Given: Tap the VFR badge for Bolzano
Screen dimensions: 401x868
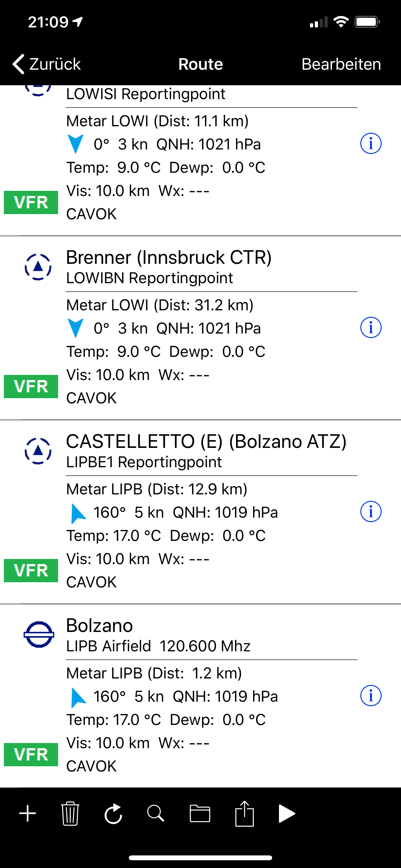Looking at the screenshot, I should [31, 755].
